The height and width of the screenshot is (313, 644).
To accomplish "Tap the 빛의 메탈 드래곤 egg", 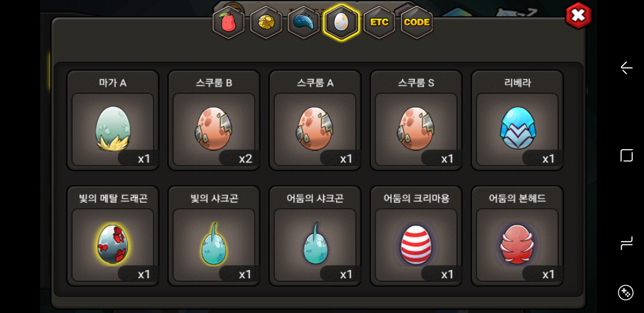I will click(113, 236).
